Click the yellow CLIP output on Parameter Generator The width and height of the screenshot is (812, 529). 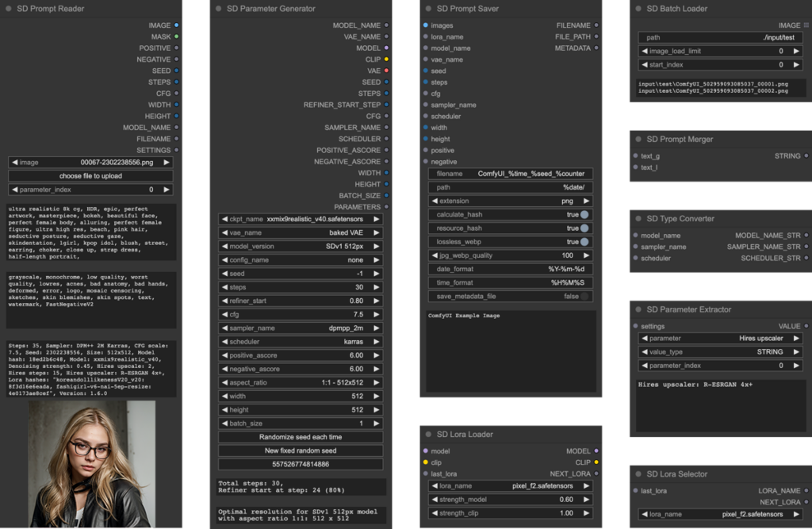[x=386, y=59]
